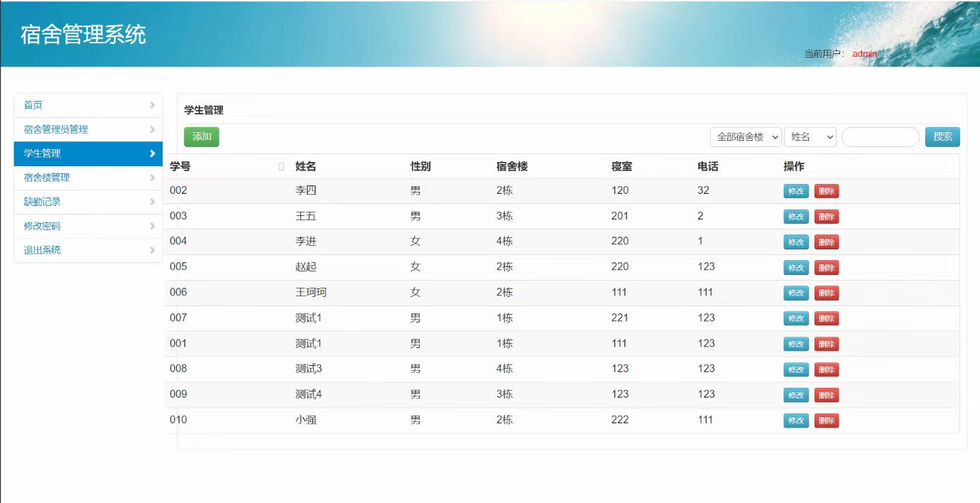Screen dimensions: 980x503
Task: Select 学生管理 in the sidebar
Action: pyautogui.click(x=88, y=153)
